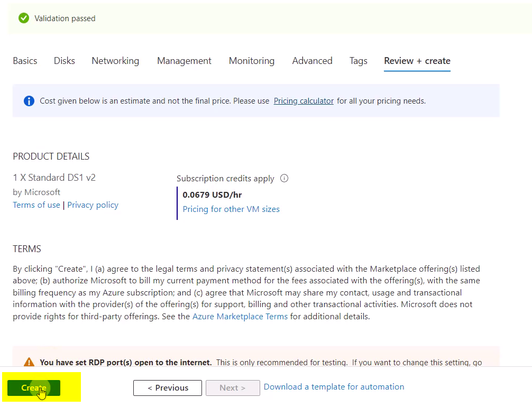Switch to the Advanced tab

(312, 61)
